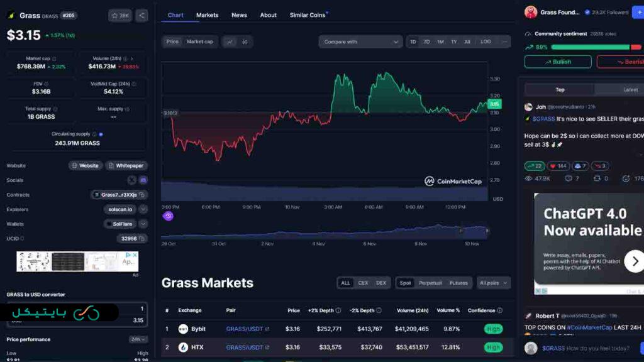This screenshot has height=362, width=644.
Task: Open the X (Twitter) social icon
Action: click(131, 180)
